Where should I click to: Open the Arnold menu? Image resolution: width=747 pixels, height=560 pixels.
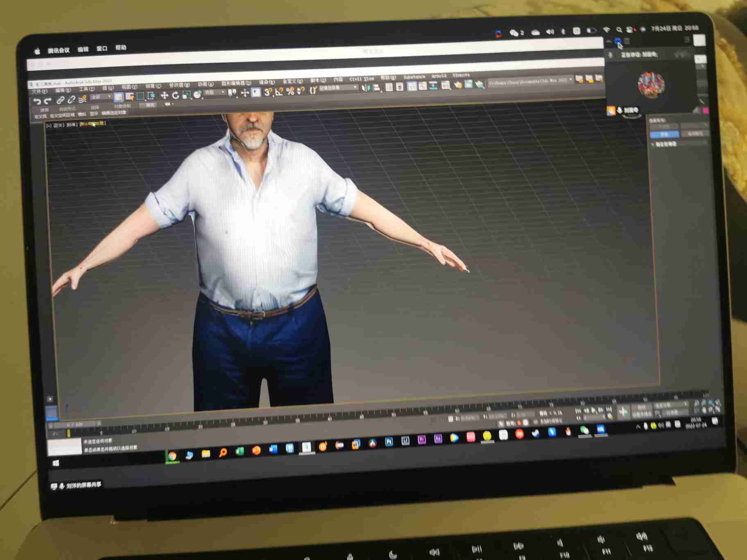[438, 76]
